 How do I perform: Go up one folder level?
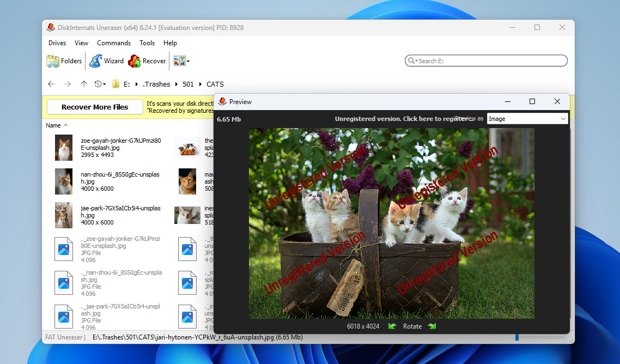click(83, 84)
